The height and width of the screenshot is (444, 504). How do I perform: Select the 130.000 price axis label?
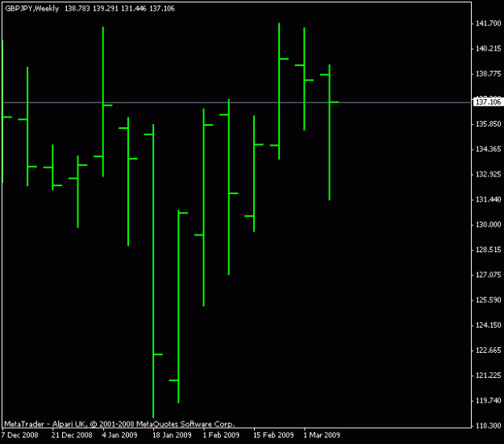click(488, 225)
